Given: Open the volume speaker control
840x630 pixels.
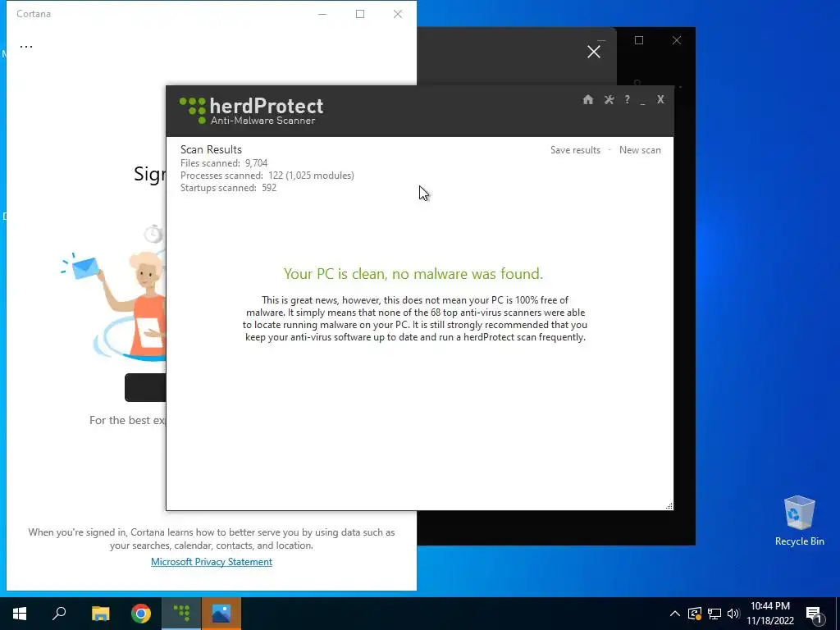Looking at the screenshot, I should (x=733, y=614).
